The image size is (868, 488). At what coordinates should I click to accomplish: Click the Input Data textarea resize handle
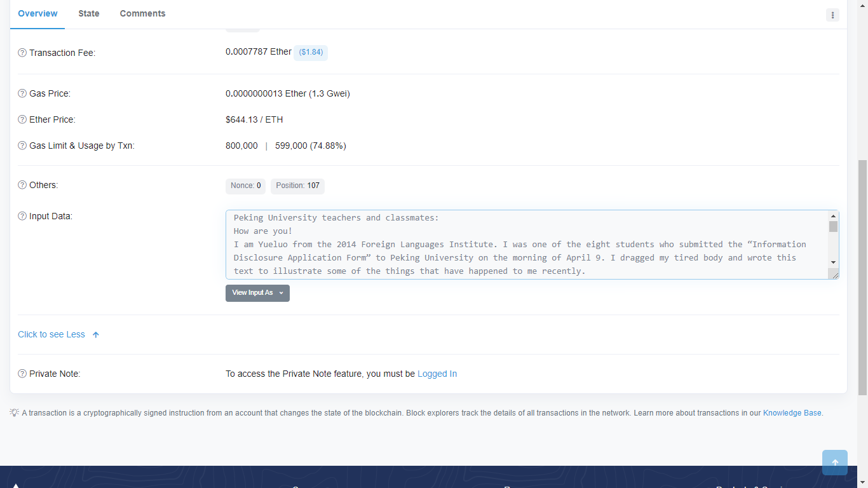pos(833,273)
